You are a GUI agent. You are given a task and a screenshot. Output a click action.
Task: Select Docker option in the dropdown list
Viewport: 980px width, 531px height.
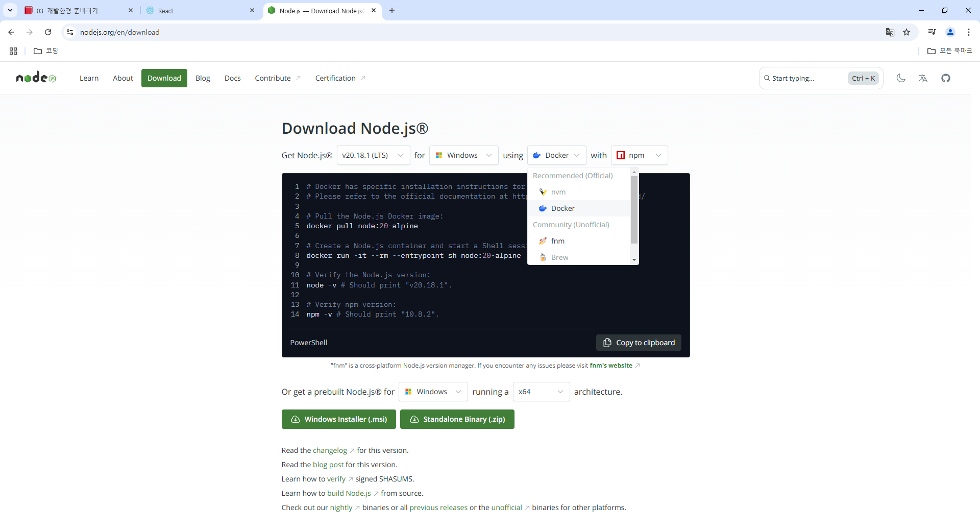point(579,208)
